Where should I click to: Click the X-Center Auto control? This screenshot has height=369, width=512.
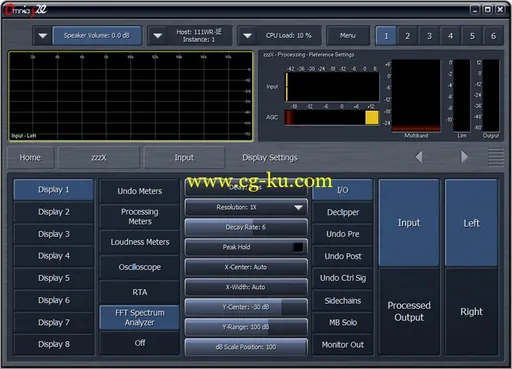pos(246,267)
